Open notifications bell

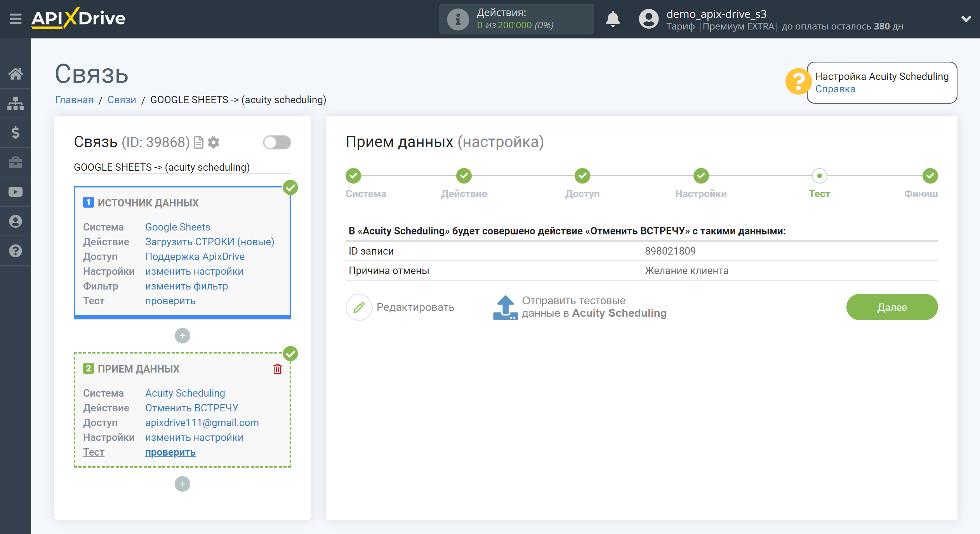pyautogui.click(x=613, y=19)
